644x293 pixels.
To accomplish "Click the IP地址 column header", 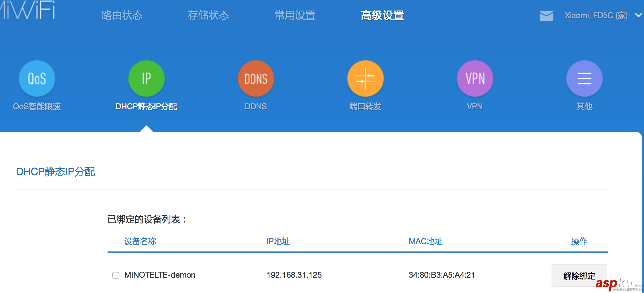I will [x=278, y=241].
